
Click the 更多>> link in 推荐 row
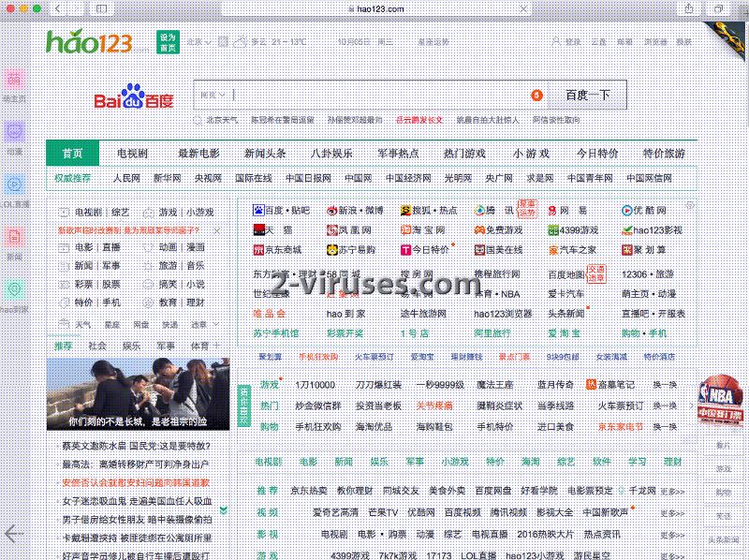pos(672,492)
